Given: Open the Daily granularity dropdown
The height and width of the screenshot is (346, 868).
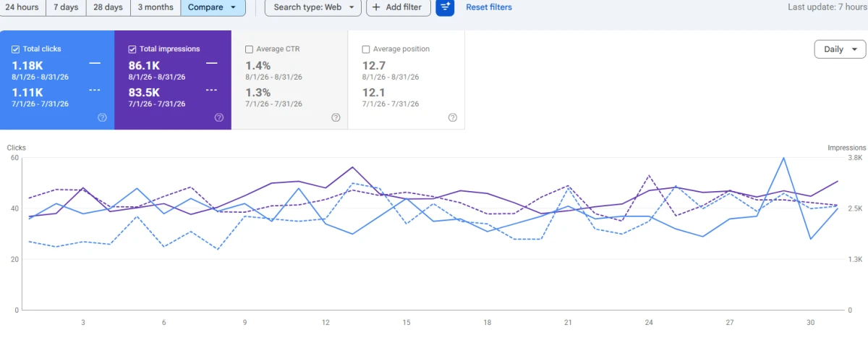Looking at the screenshot, I should [840, 49].
